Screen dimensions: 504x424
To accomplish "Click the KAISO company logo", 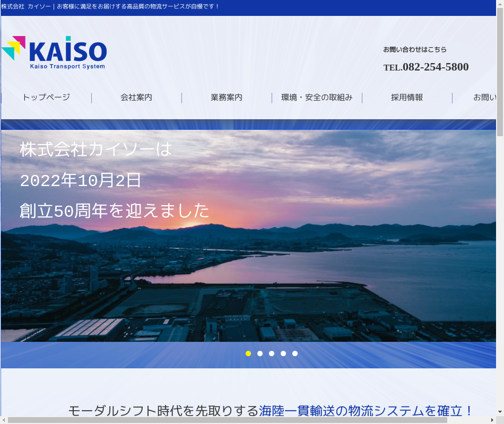I will coord(54,52).
